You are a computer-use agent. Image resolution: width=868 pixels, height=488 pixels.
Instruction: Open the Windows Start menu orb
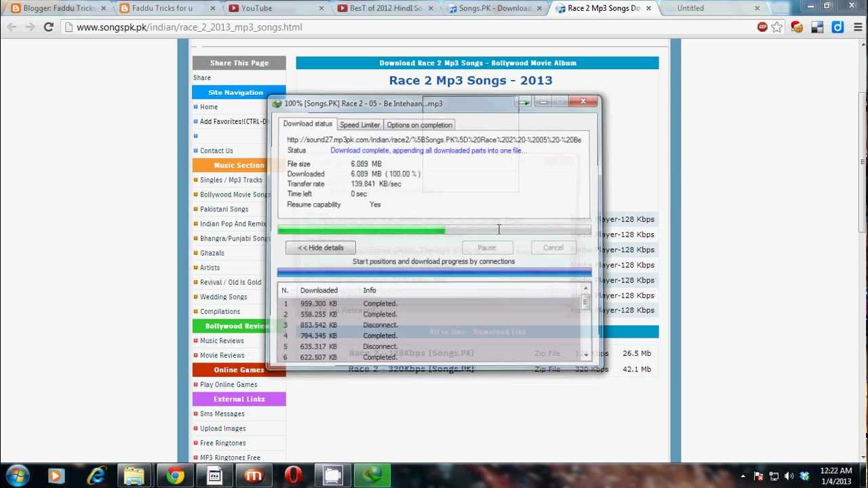[x=17, y=476]
